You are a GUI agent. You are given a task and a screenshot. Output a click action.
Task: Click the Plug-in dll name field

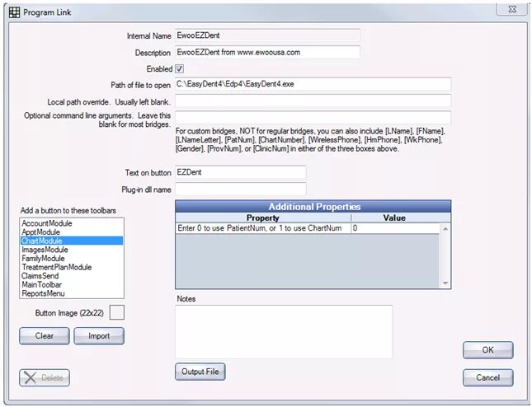pos(241,189)
